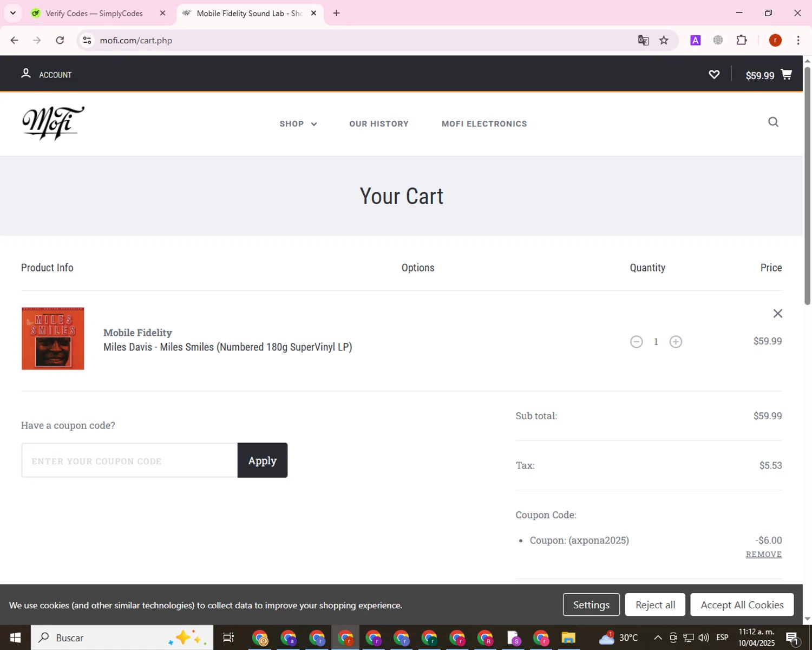The height and width of the screenshot is (650, 812).
Task: Open the volume speaker icon
Action: (x=704, y=638)
